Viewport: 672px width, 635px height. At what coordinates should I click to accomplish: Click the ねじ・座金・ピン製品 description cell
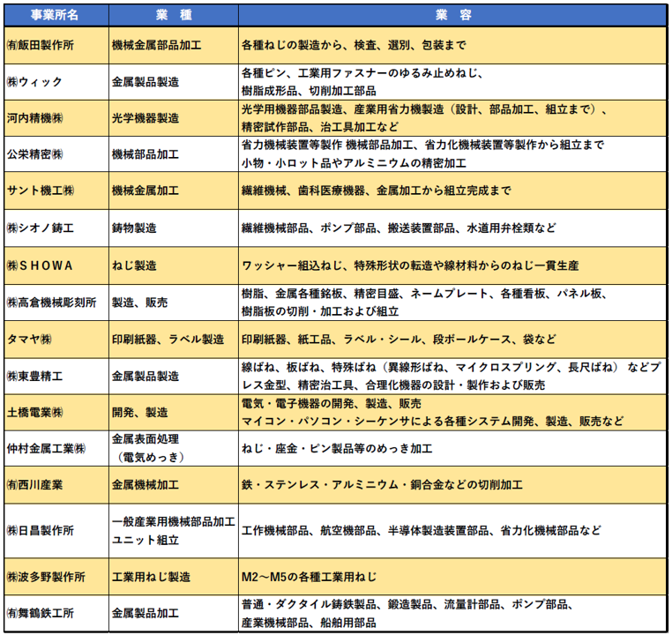[x=452, y=449]
